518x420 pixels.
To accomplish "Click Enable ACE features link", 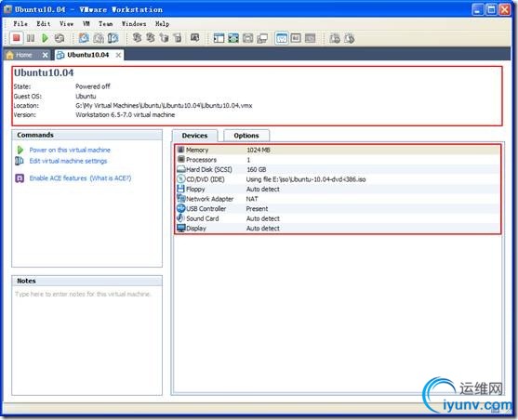I will [59, 178].
